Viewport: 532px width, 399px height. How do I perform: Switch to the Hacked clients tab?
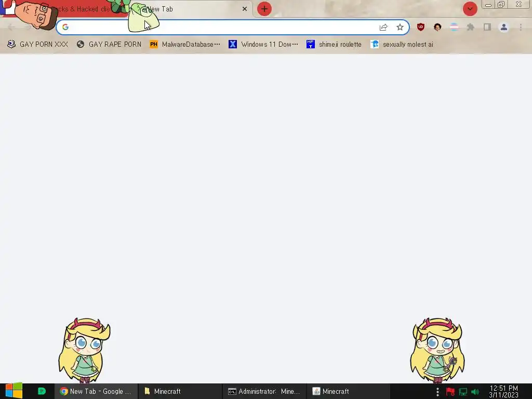tap(85, 9)
